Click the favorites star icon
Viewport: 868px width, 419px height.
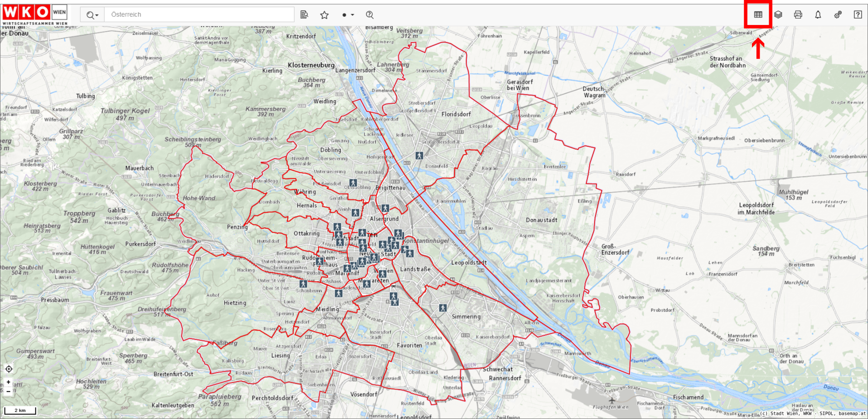pyautogui.click(x=325, y=15)
